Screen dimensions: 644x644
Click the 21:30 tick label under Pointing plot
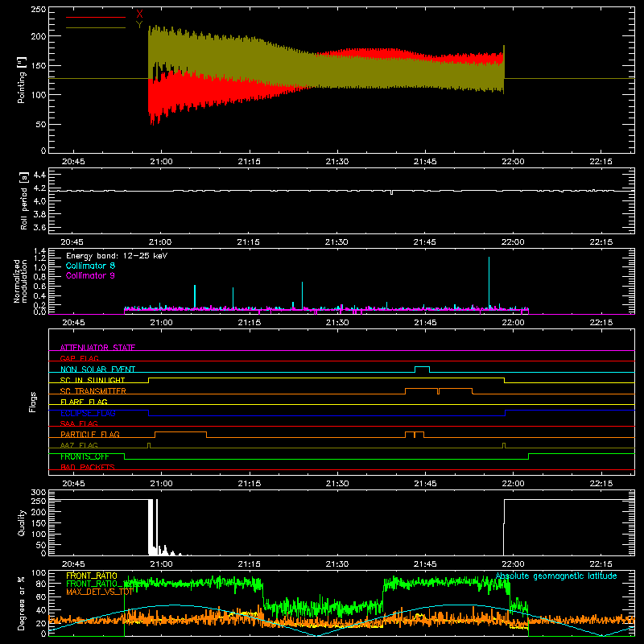336,162
